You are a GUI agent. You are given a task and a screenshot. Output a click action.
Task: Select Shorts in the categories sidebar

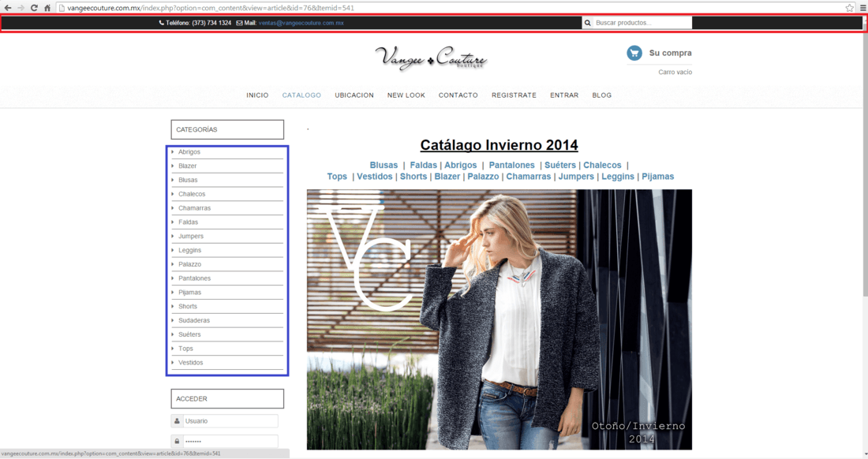pyautogui.click(x=188, y=306)
